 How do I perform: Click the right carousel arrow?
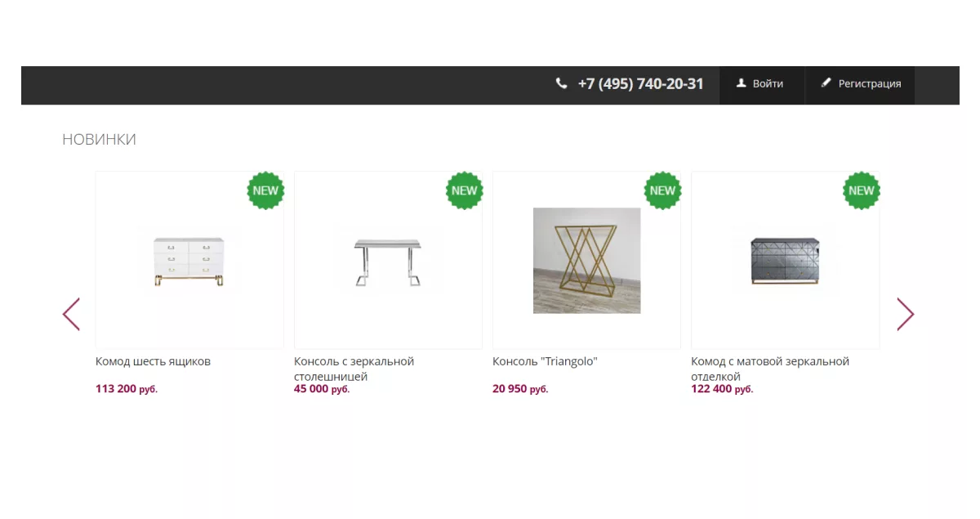click(906, 314)
